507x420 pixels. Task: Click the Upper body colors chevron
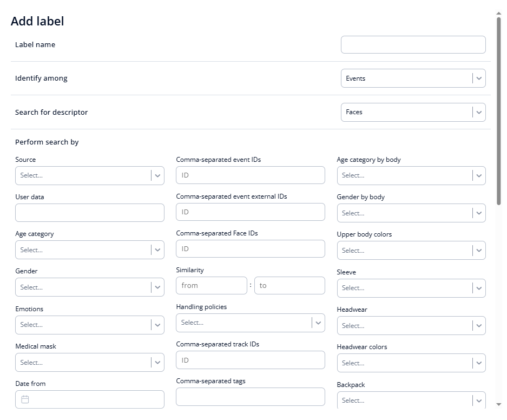478,250
